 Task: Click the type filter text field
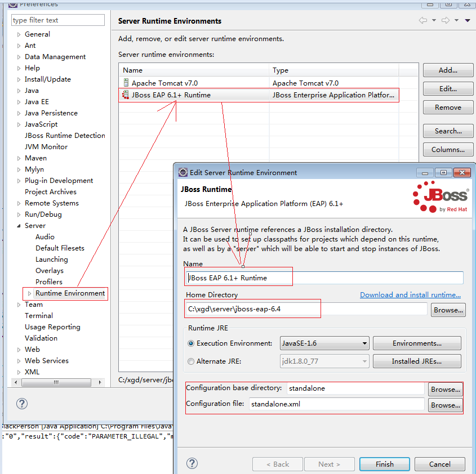(x=58, y=20)
